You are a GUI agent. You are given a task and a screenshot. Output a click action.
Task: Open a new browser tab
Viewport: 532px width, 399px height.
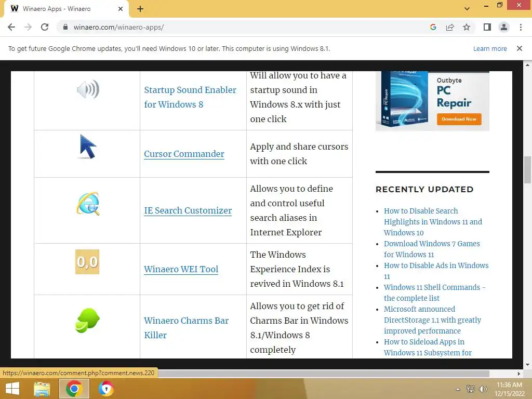click(140, 9)
